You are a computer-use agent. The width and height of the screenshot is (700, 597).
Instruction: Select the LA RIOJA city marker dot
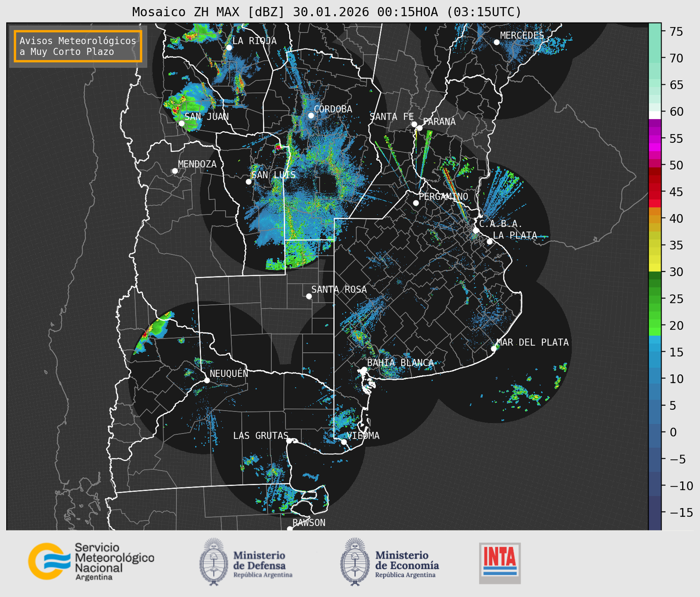[x=229, y=47]
